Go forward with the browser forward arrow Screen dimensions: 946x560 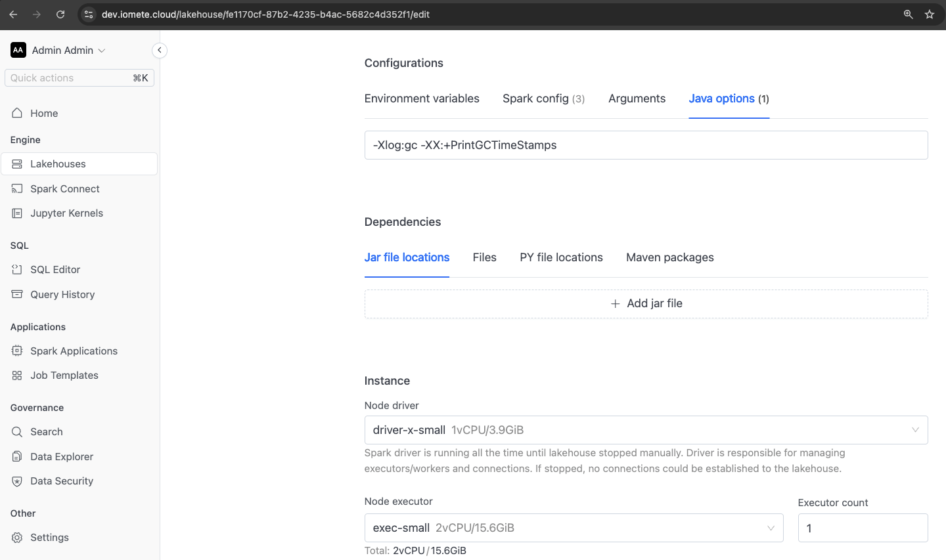point(37,14)
